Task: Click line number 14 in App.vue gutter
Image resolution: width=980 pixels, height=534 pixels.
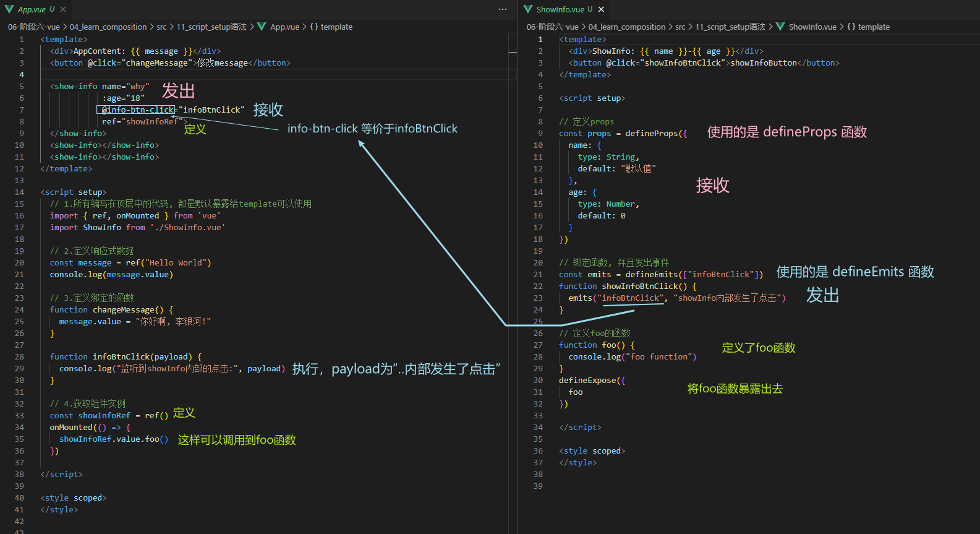Action: point(19,192)
